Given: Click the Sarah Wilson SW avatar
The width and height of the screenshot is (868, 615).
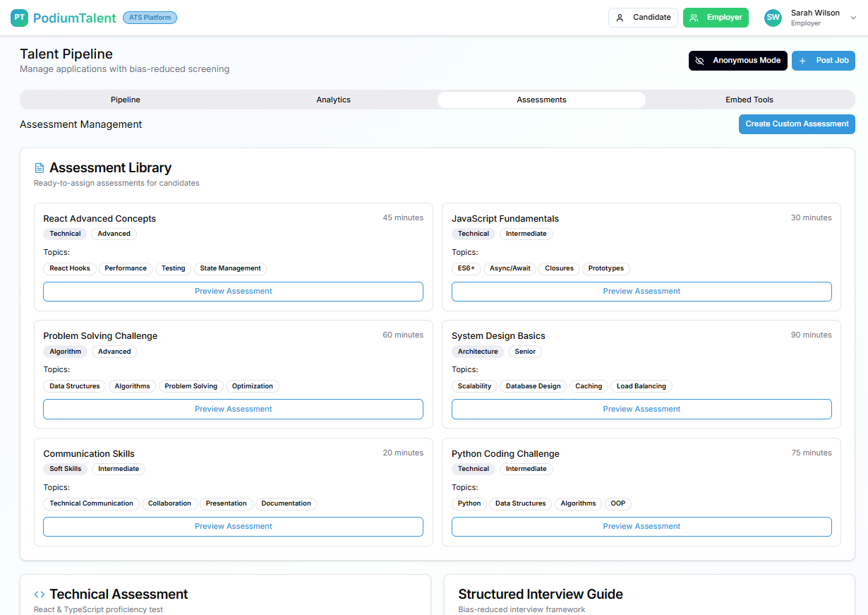Looking at the screenshot, I should coord(773,18).
